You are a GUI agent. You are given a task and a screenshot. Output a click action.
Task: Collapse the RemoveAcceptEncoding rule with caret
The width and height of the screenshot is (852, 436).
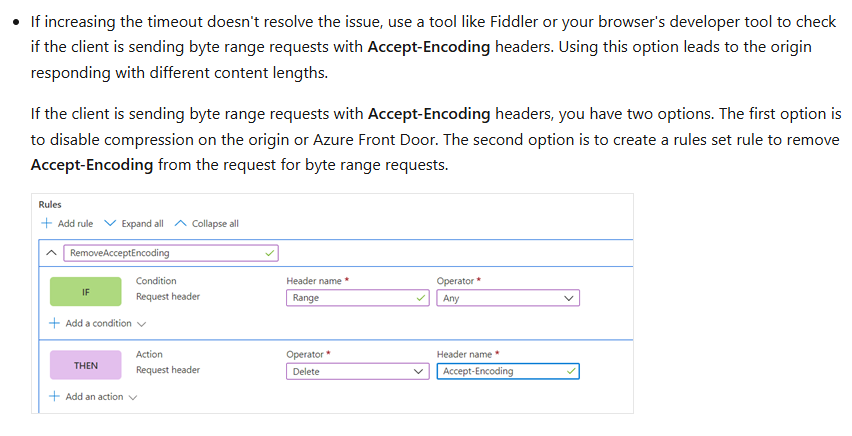pos(52,253)
